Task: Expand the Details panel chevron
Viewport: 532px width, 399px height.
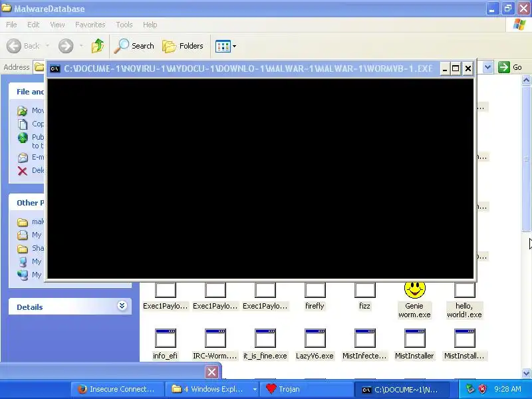Action: (122, 306)
